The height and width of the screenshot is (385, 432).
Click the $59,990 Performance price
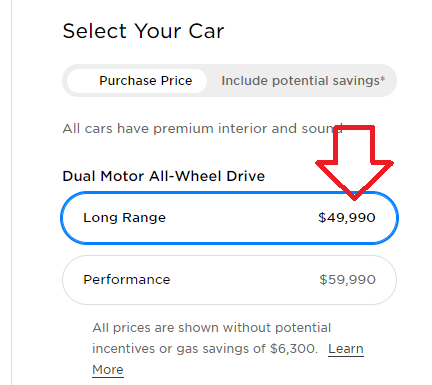[x=347, y=280]
